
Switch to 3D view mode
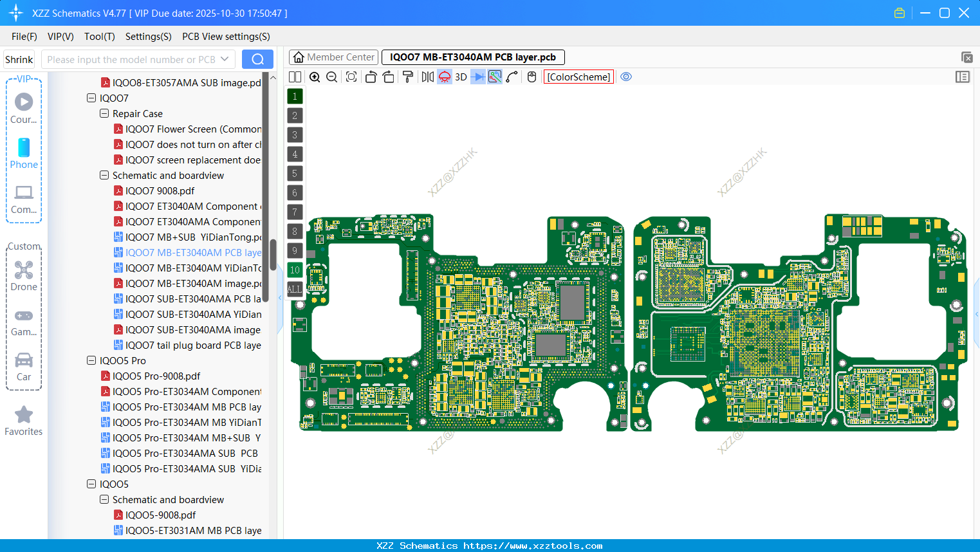pyautogui.click(x=461, y=77)
